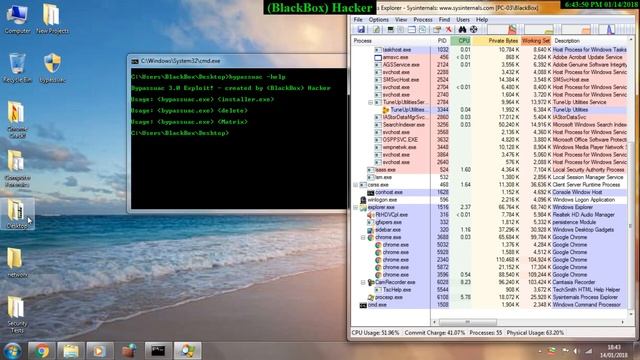This screenshot has width=640, height=360.
Task: Click 'Processes: 55' in the status bar
Action: tap(485, 333)
